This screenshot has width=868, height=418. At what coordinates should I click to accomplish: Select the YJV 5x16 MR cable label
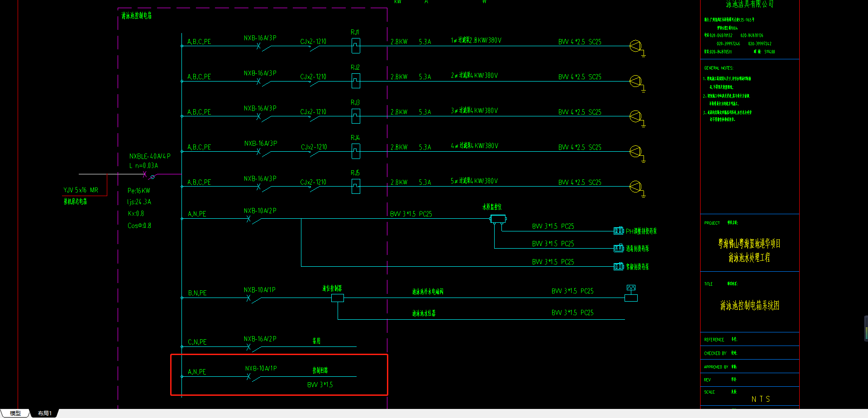click(81, 190)
